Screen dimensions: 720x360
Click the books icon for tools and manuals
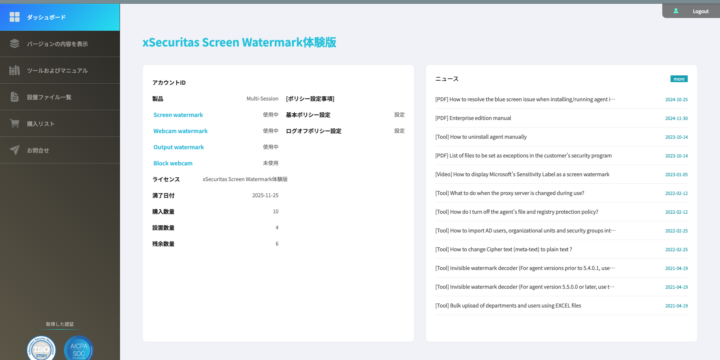14,71
